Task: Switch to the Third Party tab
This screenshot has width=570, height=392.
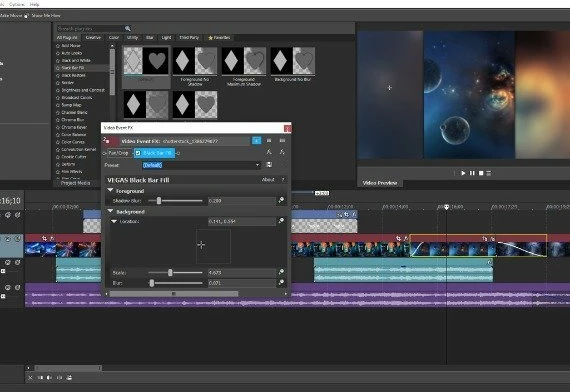Action: tap(189, 37)
